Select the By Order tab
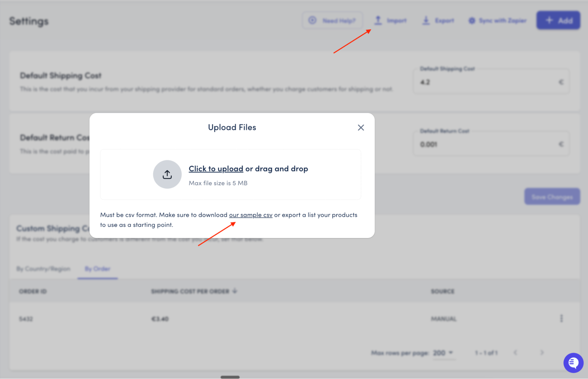This screenshot has width=588, height=379. click(97, 269)
